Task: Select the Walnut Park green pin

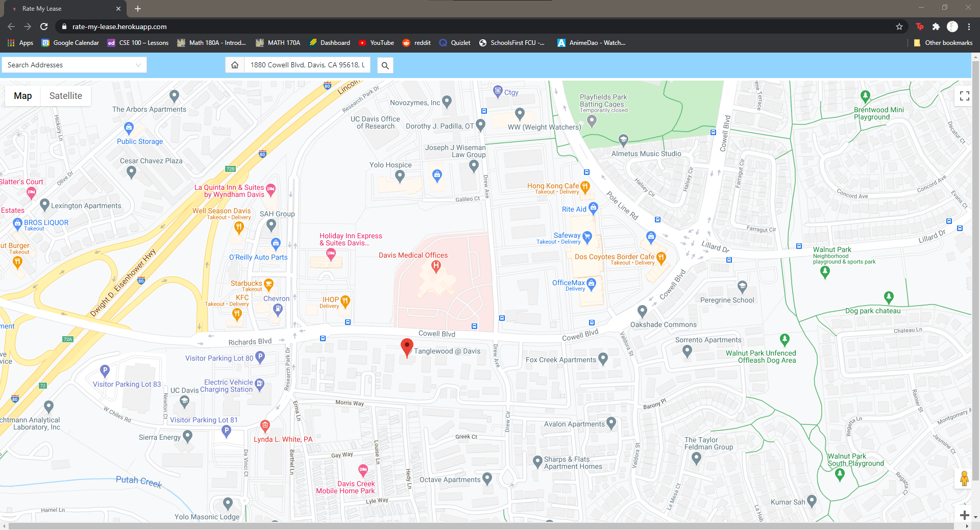Action: [x=825, y=272]
